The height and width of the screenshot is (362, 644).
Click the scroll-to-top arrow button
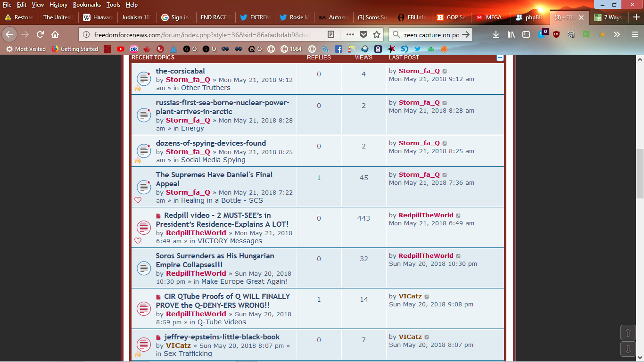click(628, 333)
